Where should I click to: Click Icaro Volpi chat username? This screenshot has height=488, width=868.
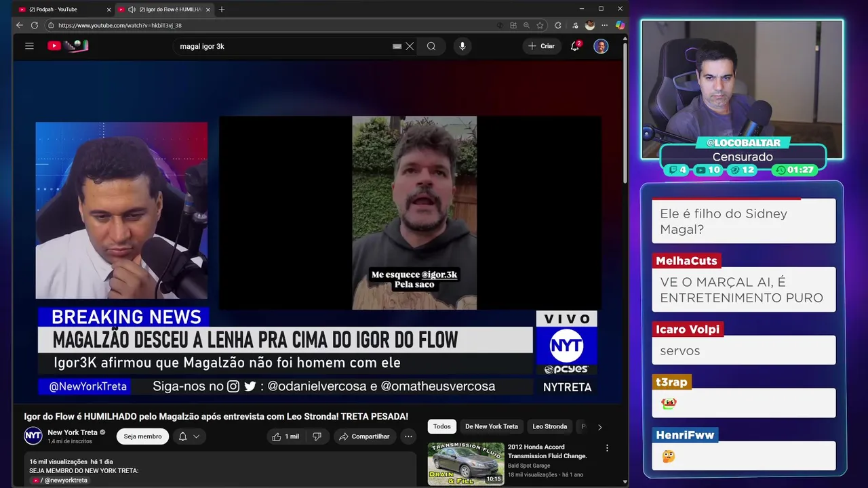(x=688, y=329)
